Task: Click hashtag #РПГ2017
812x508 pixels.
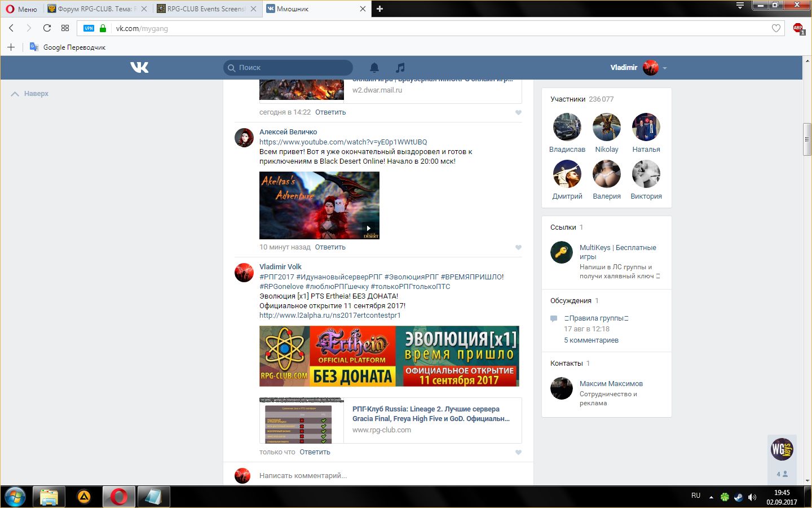Action: 277,277
